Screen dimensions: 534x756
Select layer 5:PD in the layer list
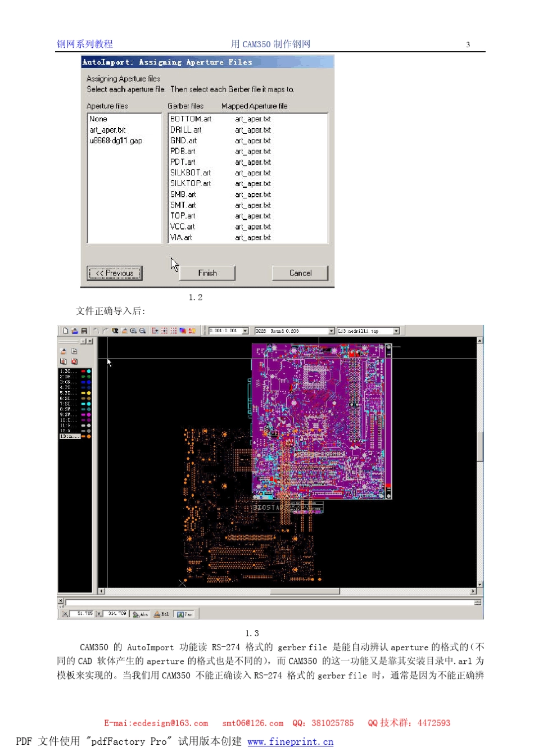[x=69, y=393]
